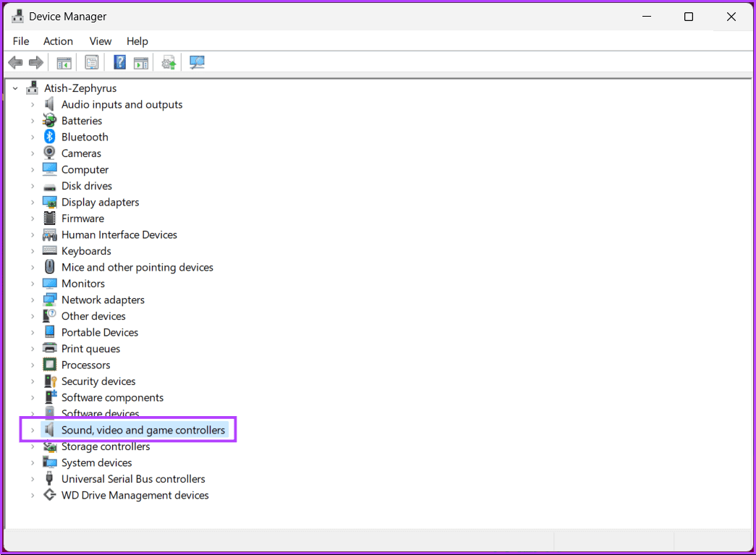Open the File menu

(20, 41)
